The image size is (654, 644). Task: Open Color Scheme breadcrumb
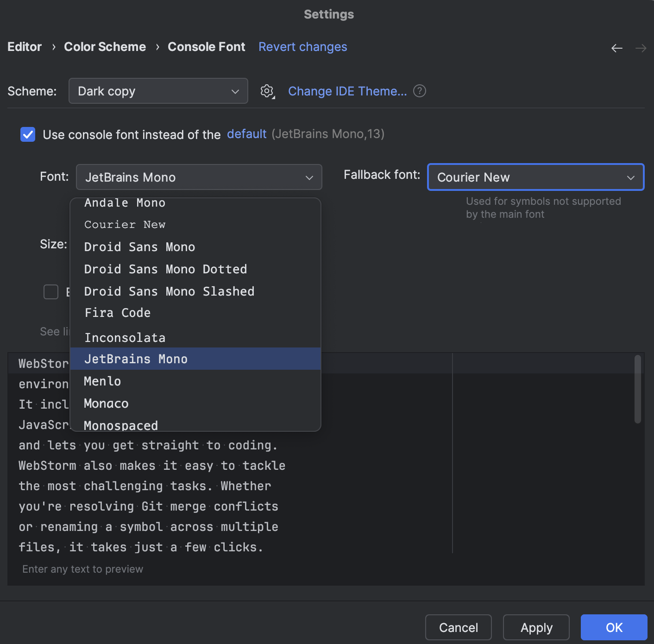click(x=105, y=46)
